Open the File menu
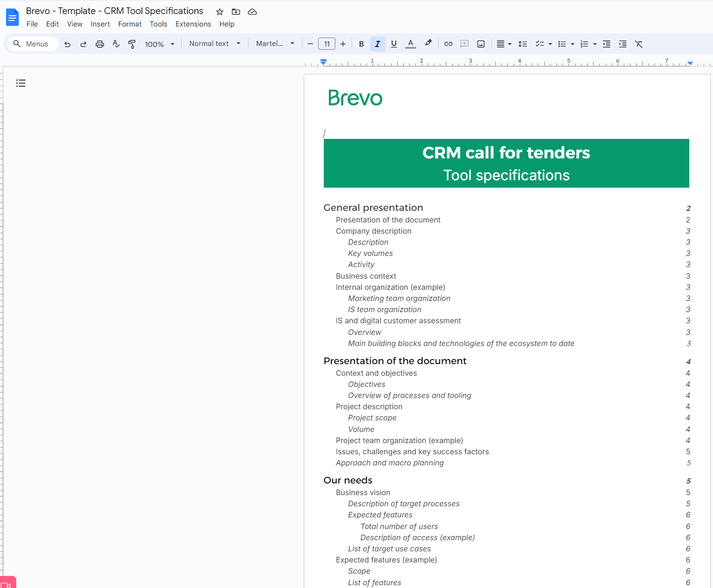Screen dimensions: 713x588 32,24
